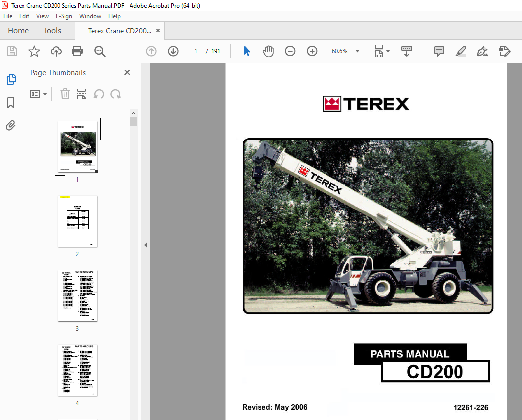Click the crane photo on cover page

point(368,226)
